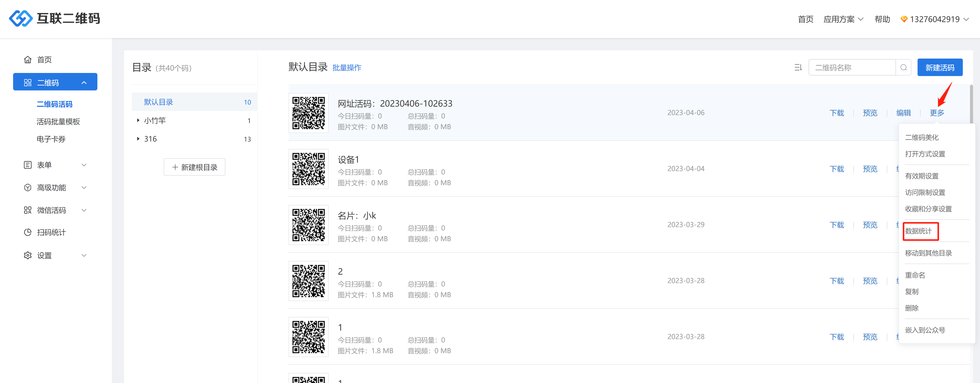Click the VIP diamond icon by account
The height and width of the screenshot is (383, 980).
pyautogui.click(x=904, y=19)
